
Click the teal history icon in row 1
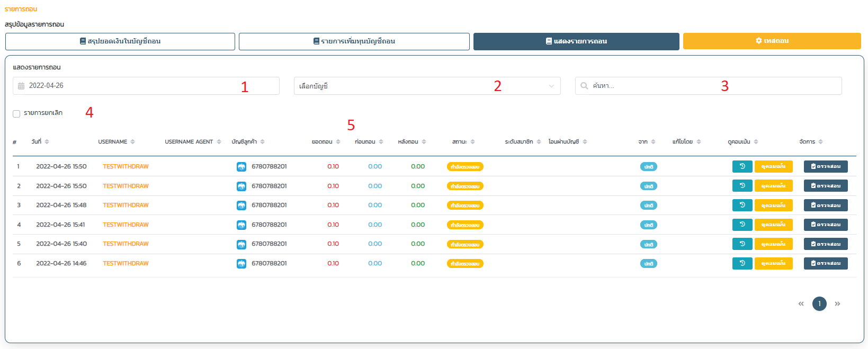pos(742,166)
